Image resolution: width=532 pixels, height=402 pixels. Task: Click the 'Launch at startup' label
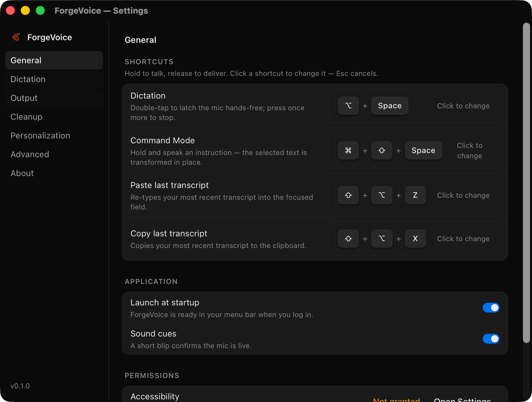(165, 303)
